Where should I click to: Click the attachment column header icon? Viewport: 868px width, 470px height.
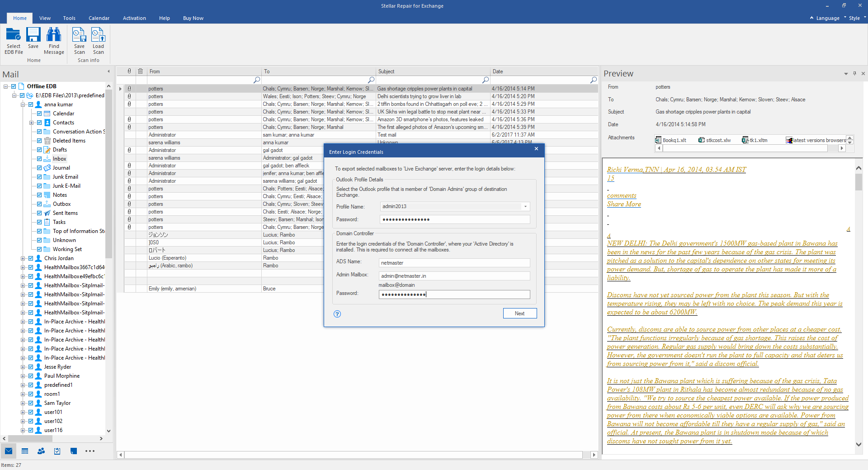[129, 71]
